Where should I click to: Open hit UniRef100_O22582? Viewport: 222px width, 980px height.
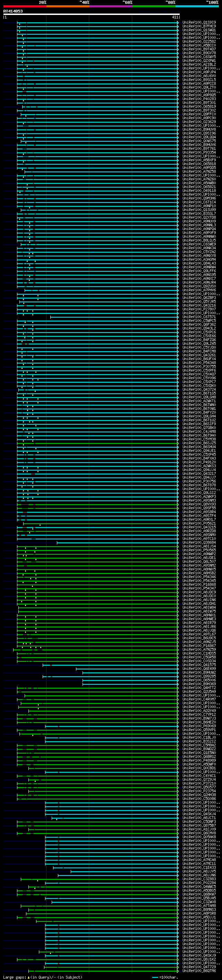pos(199,41)
